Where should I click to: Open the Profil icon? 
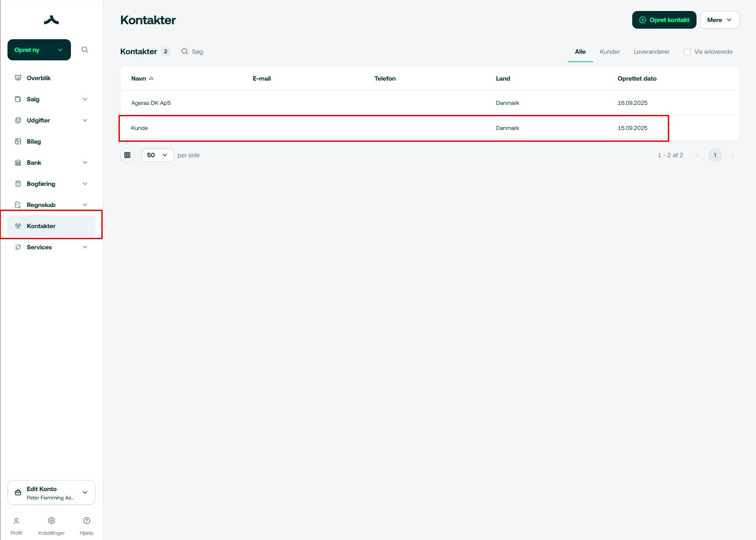click(x=16, y=521)
